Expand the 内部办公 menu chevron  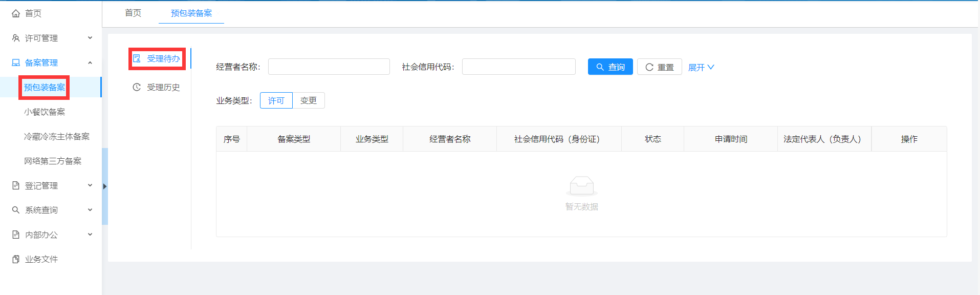tap(90, 235)
